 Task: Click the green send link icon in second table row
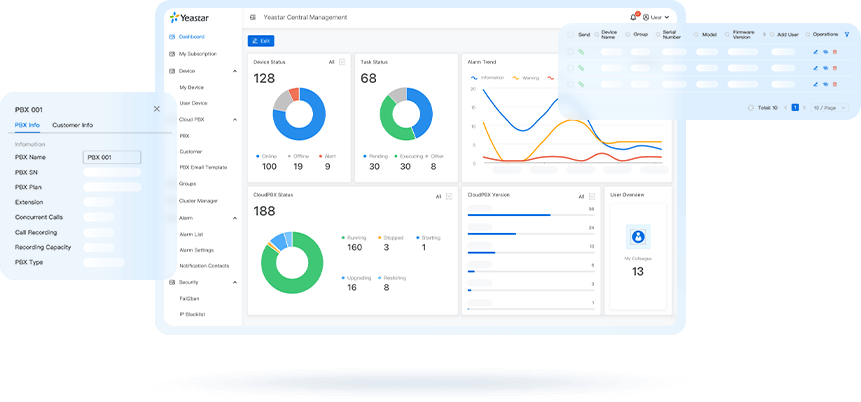pyautogui.click(x=582, y=68)
